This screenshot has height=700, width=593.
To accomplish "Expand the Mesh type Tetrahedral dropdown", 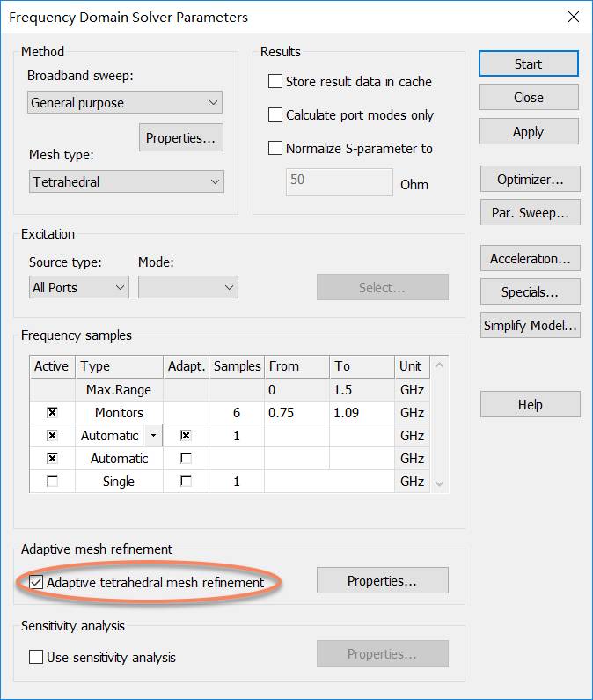I will click(127, 181).
